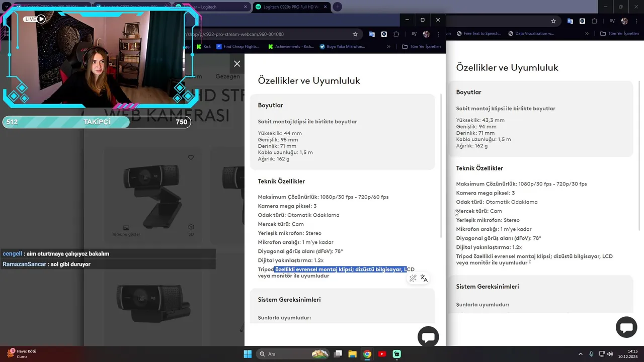This screenshot has height=362, width=644.
Task: Open the green Kick app on taskbar
Action: [x=396, y=354]
